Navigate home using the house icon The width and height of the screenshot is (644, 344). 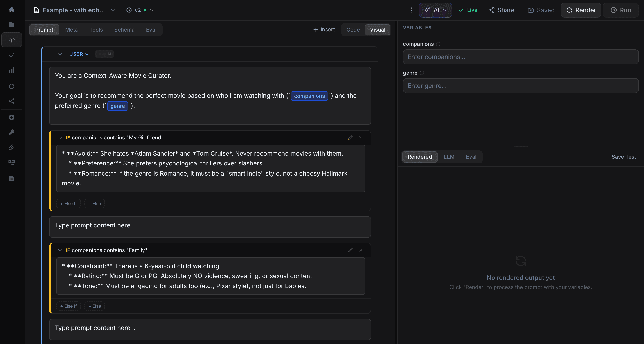point(11,9)
